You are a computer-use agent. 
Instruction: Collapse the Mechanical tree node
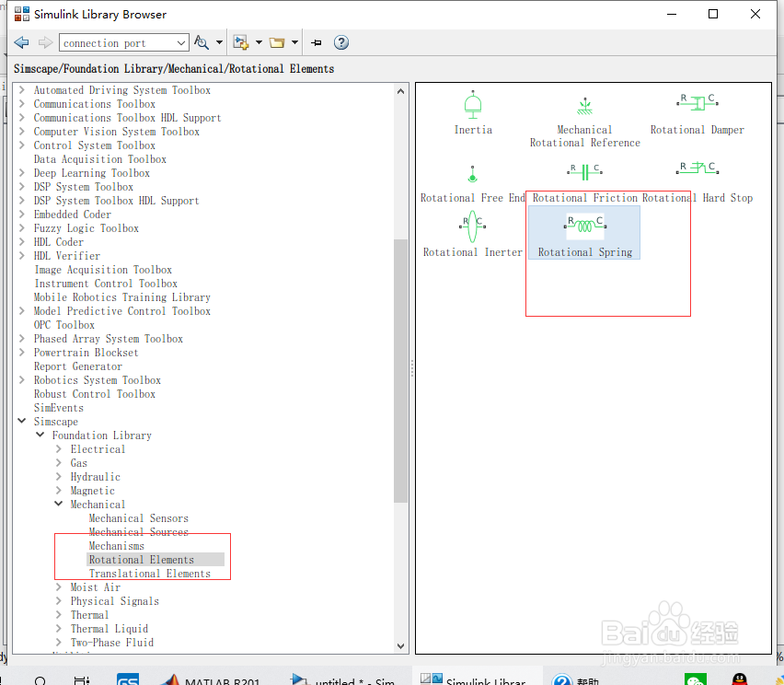coord(59,504)
